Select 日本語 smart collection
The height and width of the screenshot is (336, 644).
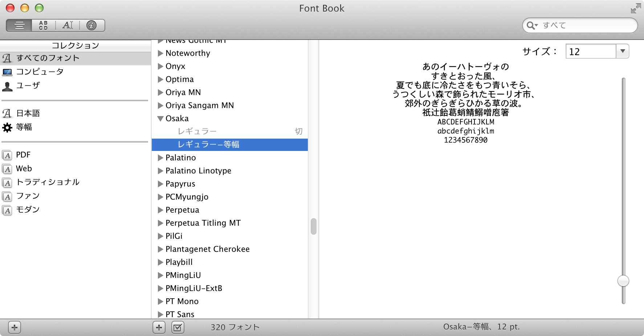pyautogui.click(x=76, y=113)
